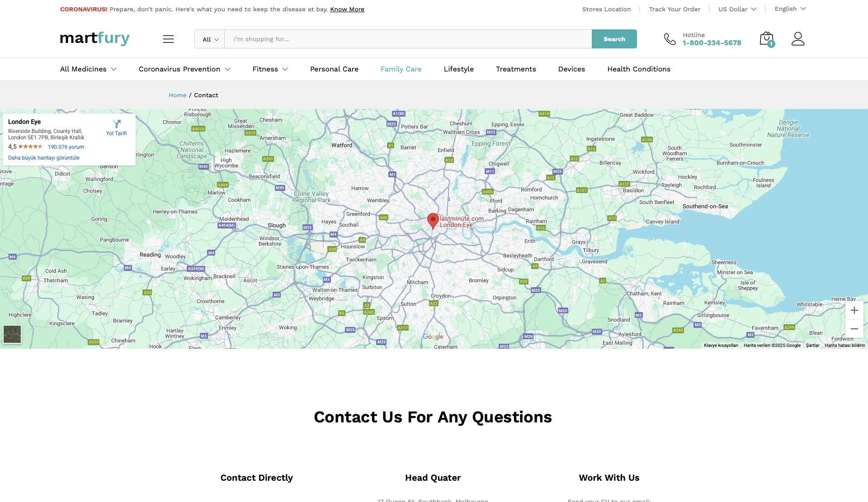Select the Health Conditions menu item
This screenshot has width=868, height=502.
638,69
